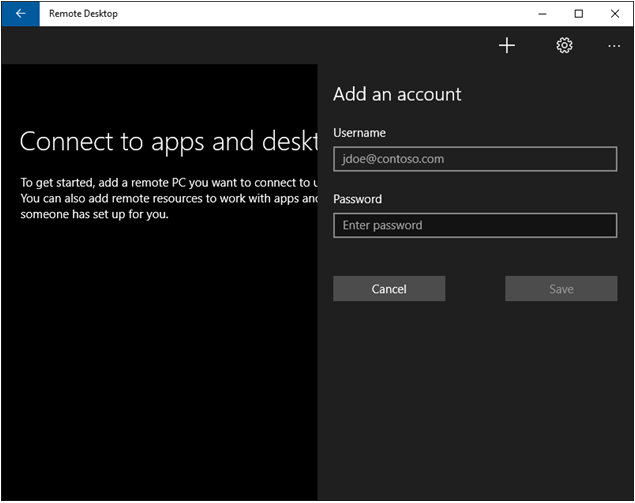Viewport: 635px width, 503px height.
Task: Focus the Username input field
Action: click(x=475, y=159)
